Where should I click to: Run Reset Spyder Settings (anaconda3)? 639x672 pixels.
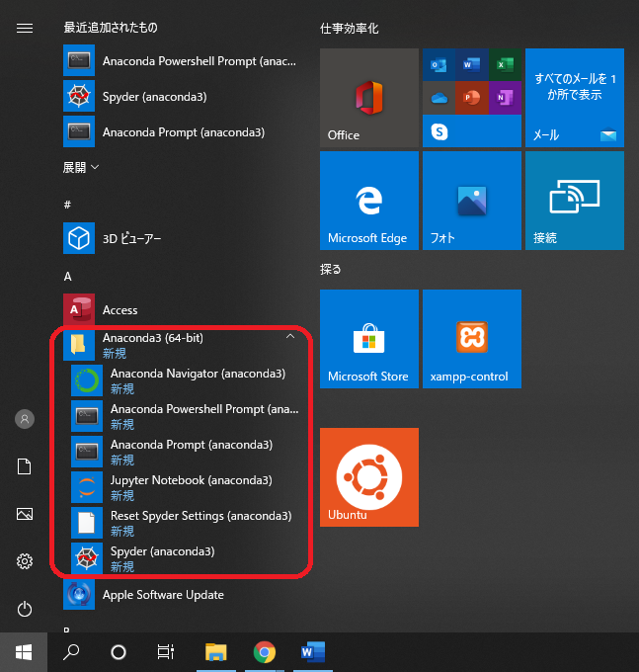[x=185, y=523]
